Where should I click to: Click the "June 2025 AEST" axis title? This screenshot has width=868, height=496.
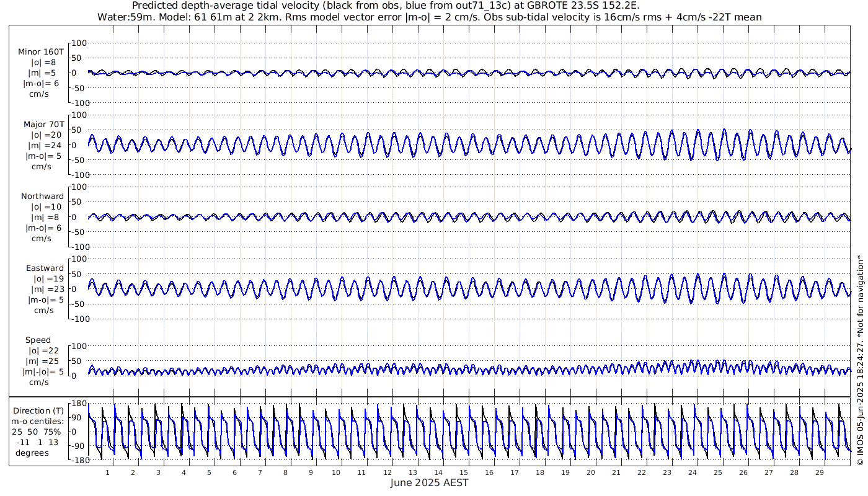pos(430,482)
